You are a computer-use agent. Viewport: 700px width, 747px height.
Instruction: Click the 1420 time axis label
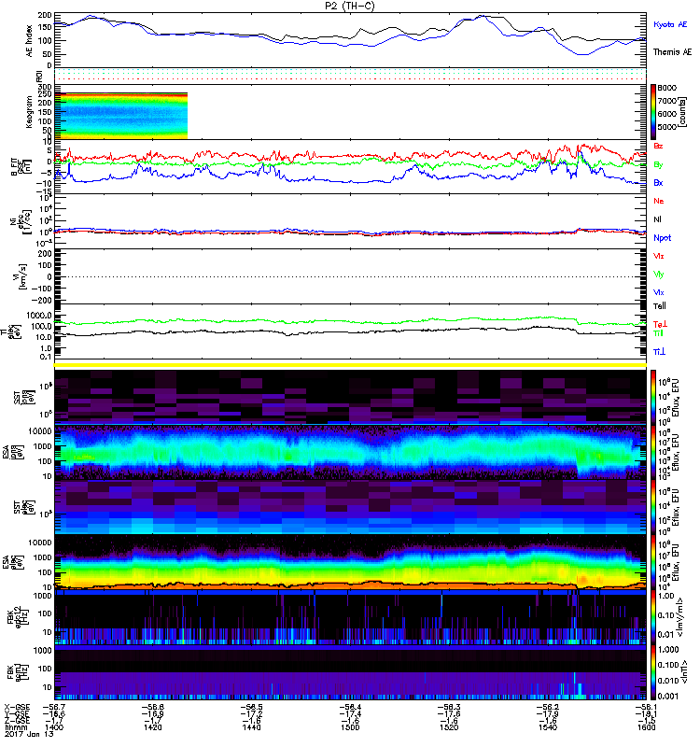pos(152,727)
